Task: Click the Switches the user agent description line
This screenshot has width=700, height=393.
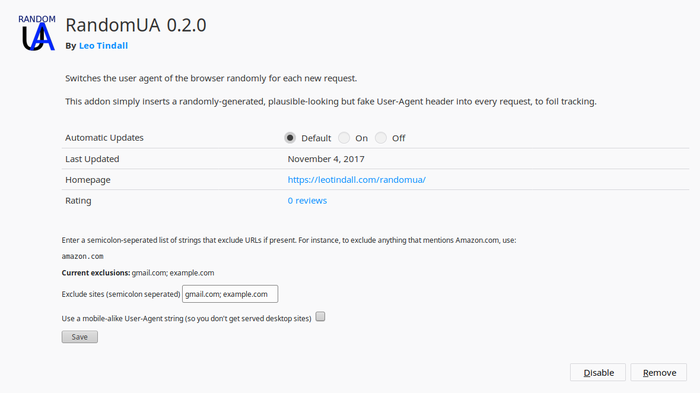Action: [211, 78]
